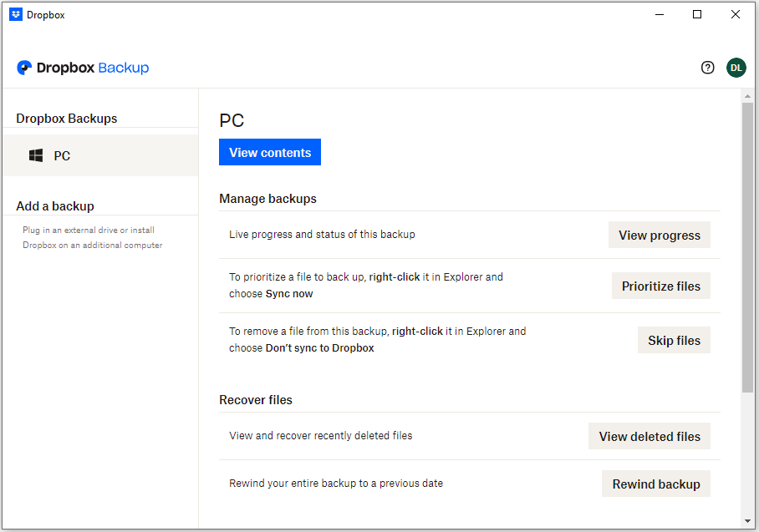Open the Help question mark icon
Screen dimensions: 759x532
coord(707,68)
